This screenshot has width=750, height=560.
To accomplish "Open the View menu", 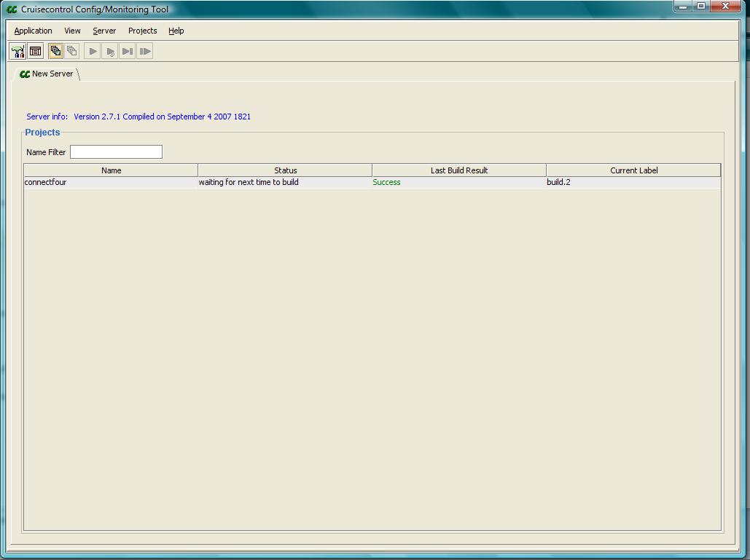I will pyautogui.click(x=72, y=31).
